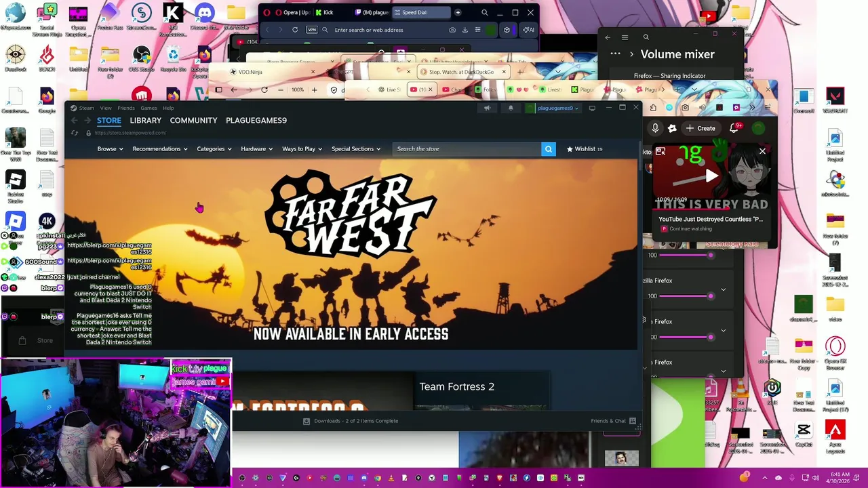Screen dimensions: 868x488
Task: Open hamburger menu in Volume mixer window
Action: click(x=625, y=37)
